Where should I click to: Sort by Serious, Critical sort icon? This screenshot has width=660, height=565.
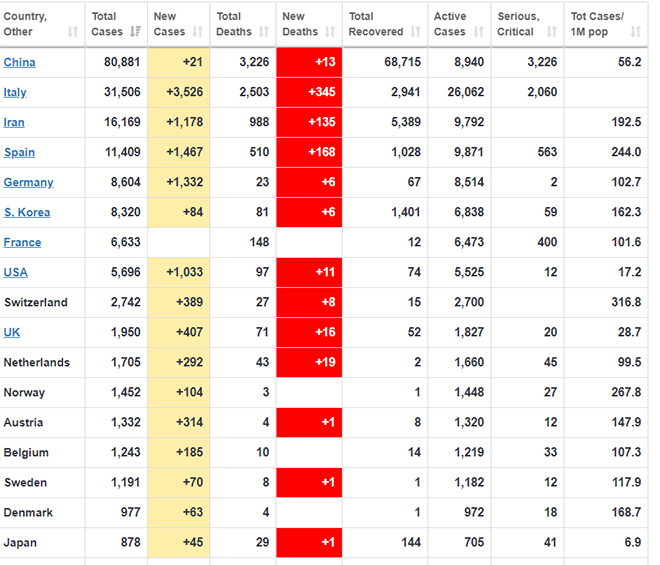(x=551, y=32)
